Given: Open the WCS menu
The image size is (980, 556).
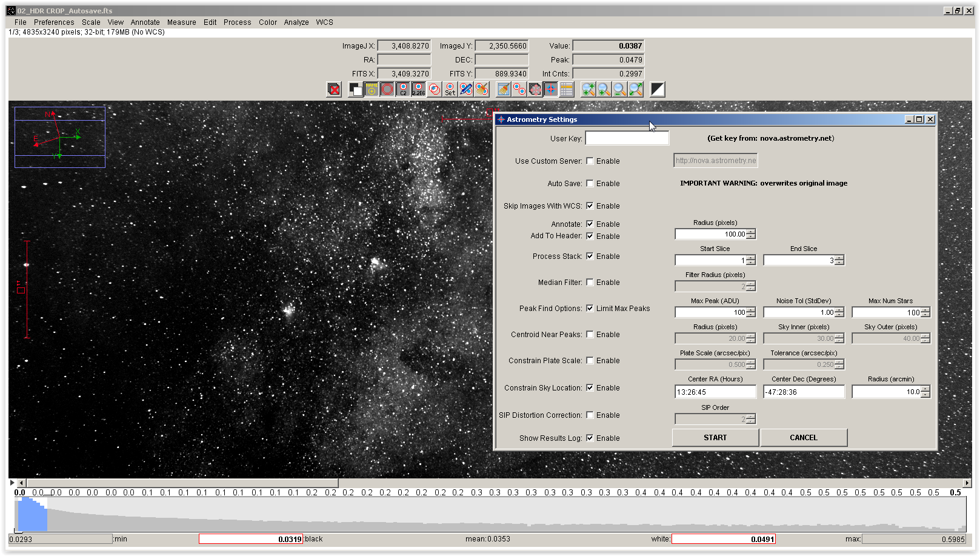Looking at the screenshot, I should (x=325, y=22).
